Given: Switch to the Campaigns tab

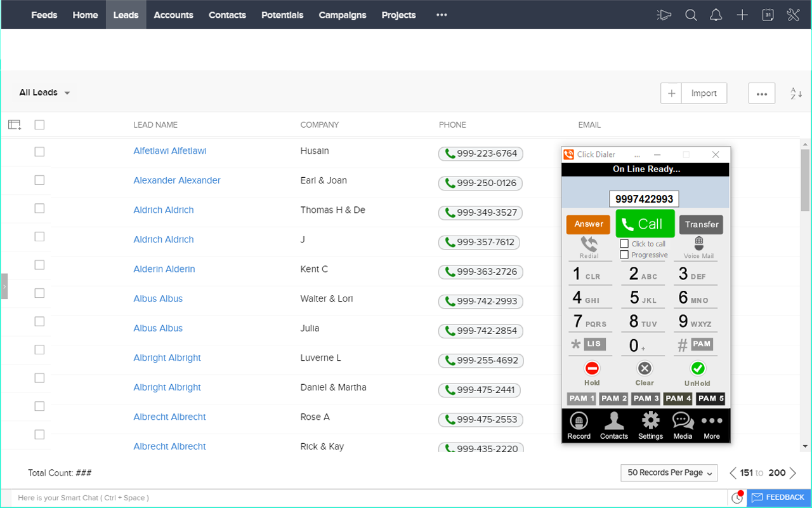Looking at the screenshot, I should 343,15.
